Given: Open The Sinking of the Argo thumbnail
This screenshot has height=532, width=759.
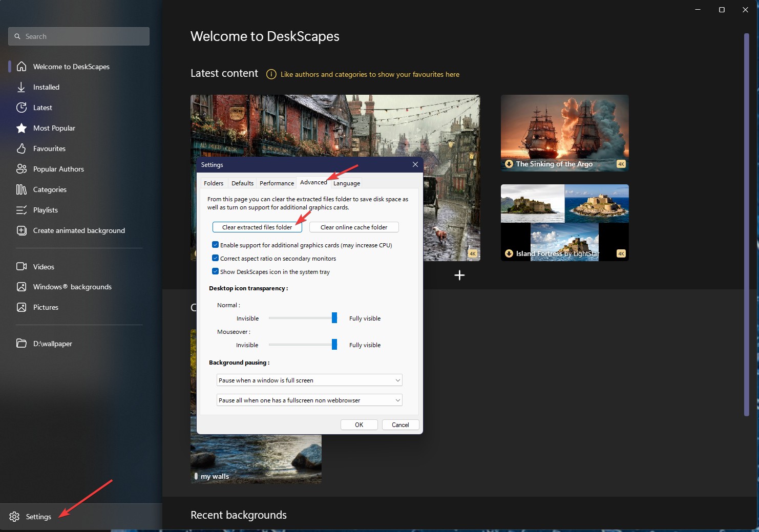Looking at the screenshot, I should 564,133.
